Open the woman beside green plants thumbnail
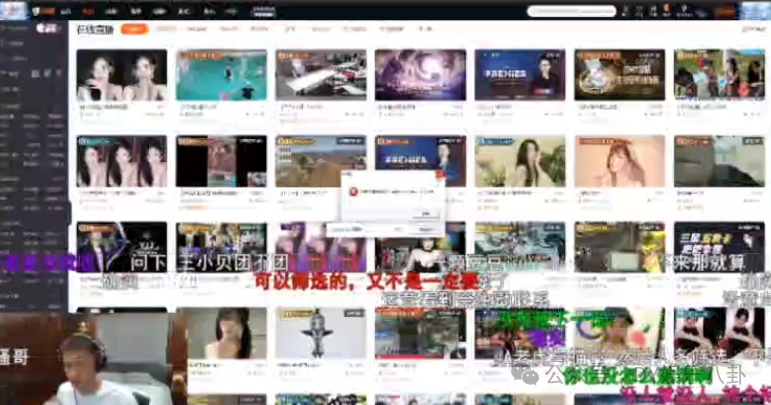Viewport: 771px width, 405px height. pos(520,161)
